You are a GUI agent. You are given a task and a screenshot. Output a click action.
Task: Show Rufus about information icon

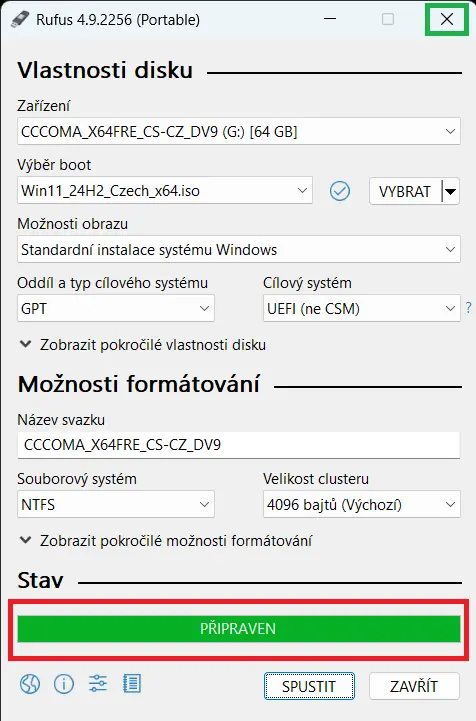(x=64, y=684)
